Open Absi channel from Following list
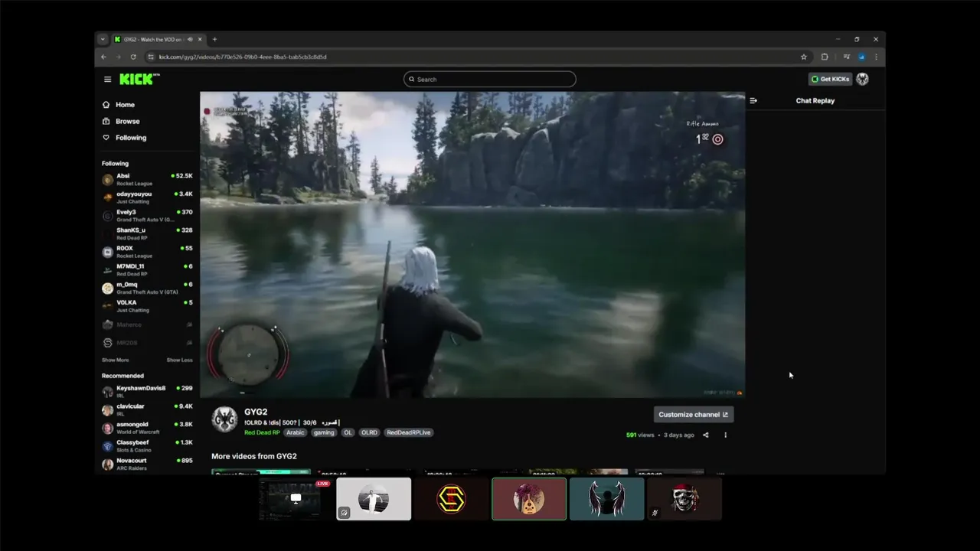 click(x=147, y=179)
